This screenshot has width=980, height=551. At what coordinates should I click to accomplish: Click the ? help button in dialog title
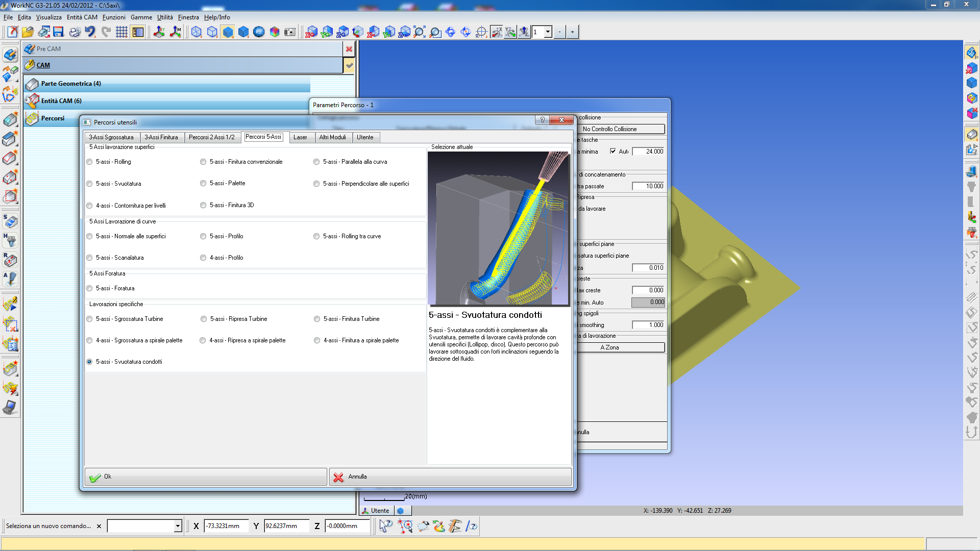coord(542,120)
